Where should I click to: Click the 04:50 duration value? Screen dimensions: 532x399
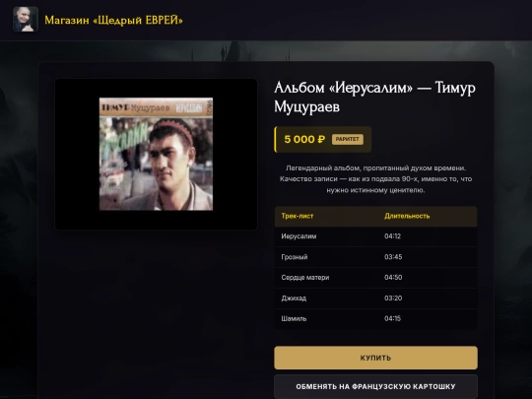click(393, 278)
